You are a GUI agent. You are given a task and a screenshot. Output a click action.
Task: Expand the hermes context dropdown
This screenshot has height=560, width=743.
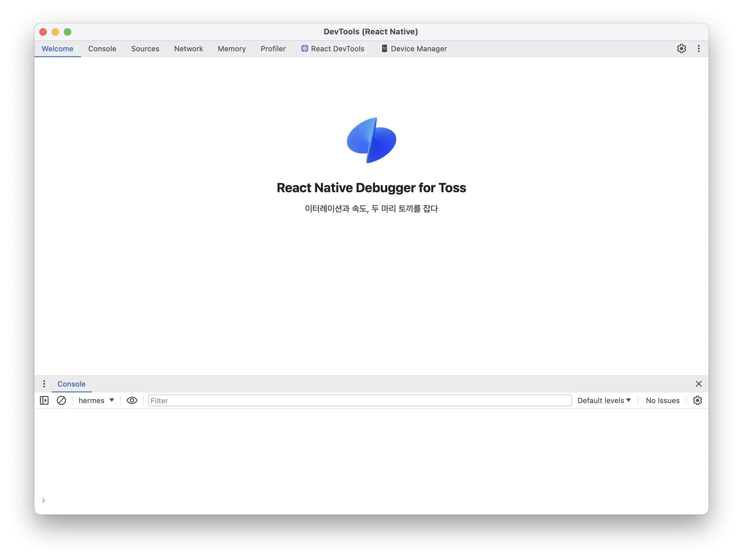coord(96,400)
